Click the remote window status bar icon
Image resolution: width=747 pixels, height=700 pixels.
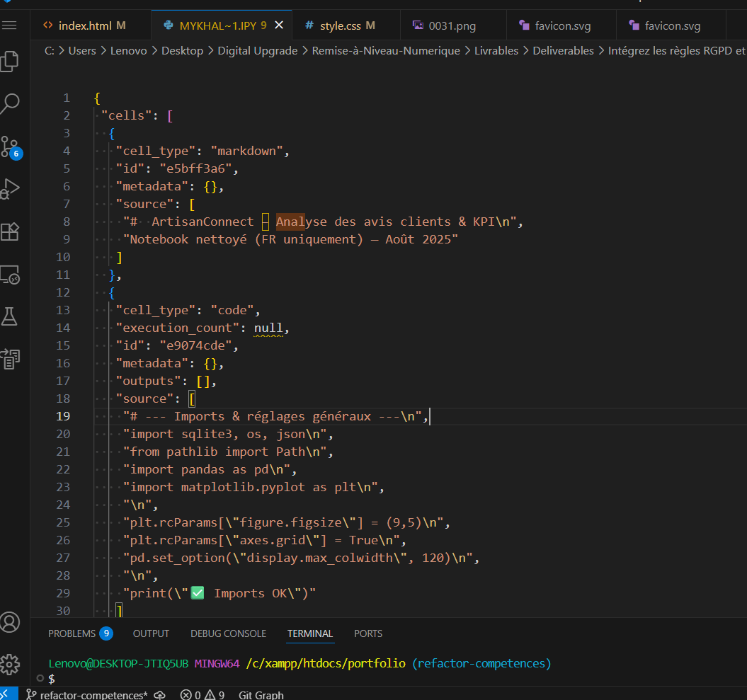coord(8,694)
